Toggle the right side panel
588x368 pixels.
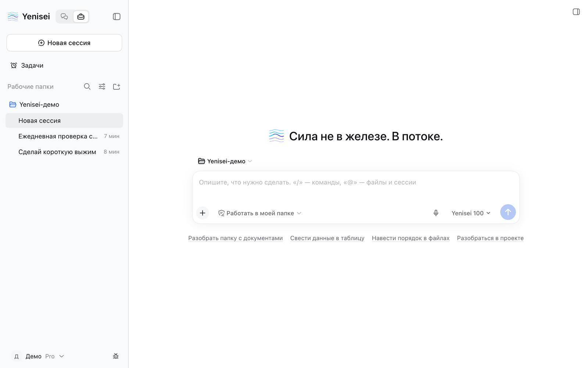(x=576, y=12)
